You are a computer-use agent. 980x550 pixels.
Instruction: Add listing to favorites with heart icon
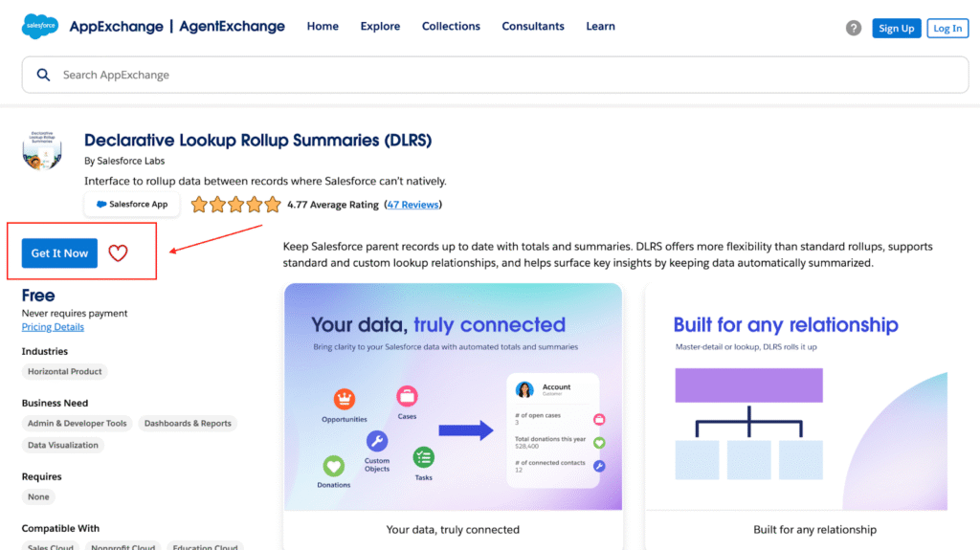point(118,253)
